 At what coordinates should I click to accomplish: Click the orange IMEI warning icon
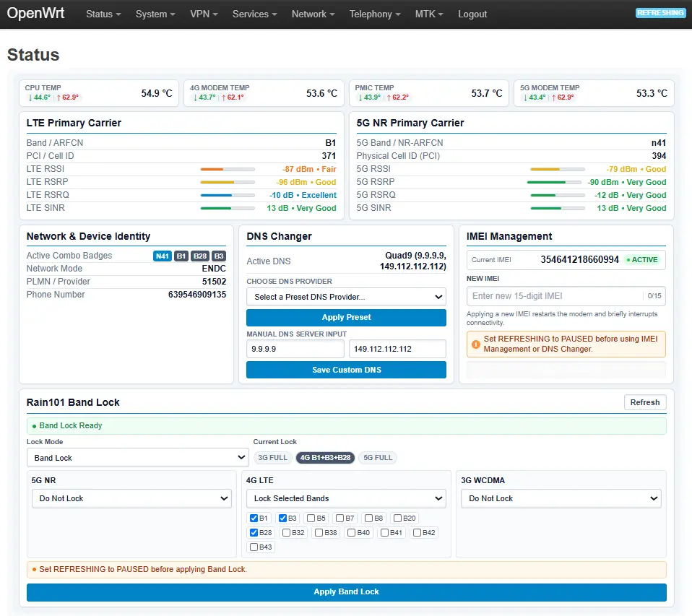(x=476, y=344)
